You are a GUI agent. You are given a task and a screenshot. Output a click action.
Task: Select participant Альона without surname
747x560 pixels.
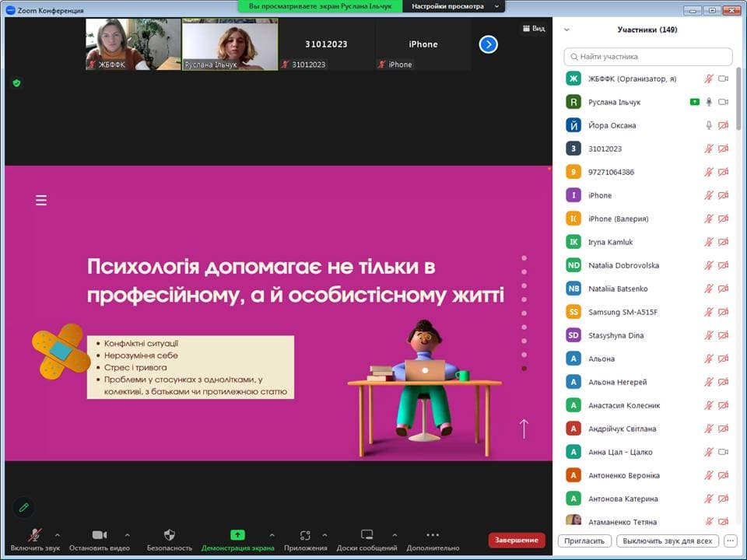pos(647,359)
